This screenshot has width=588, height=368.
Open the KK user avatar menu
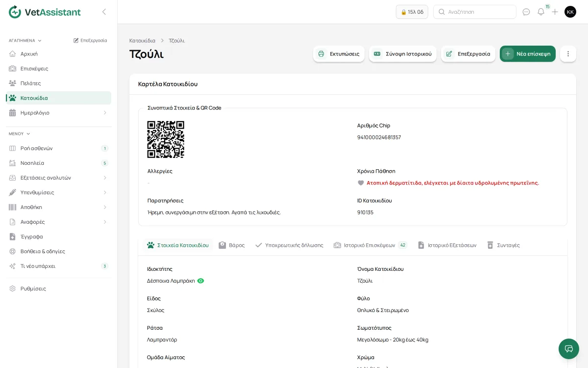click(x=570, y=12)
